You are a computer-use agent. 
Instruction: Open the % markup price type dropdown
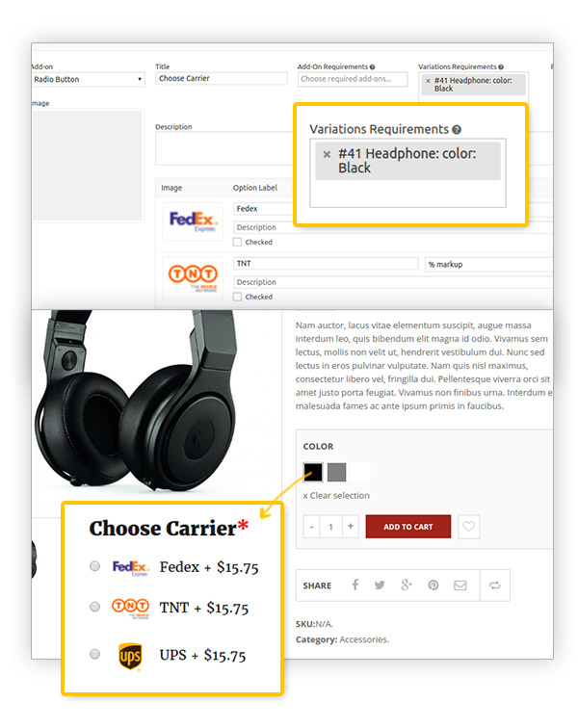click(x=488, y=264)
